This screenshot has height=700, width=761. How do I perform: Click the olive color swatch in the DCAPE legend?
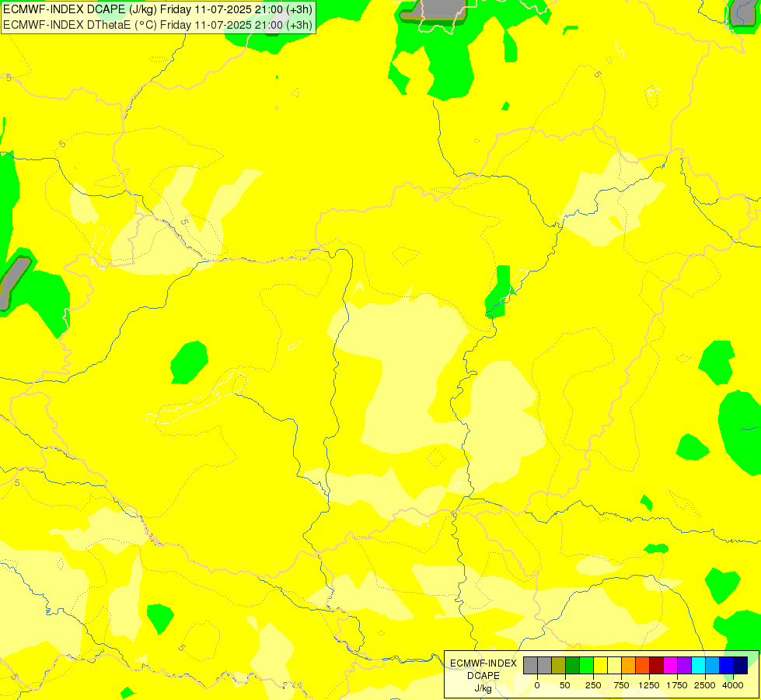[x=559, y=665]
